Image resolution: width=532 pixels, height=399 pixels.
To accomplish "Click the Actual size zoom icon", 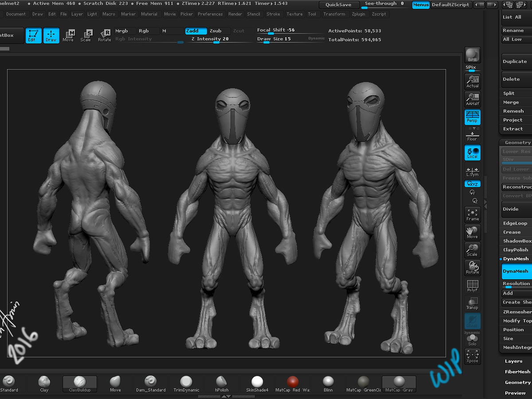I will click(472, 81).
